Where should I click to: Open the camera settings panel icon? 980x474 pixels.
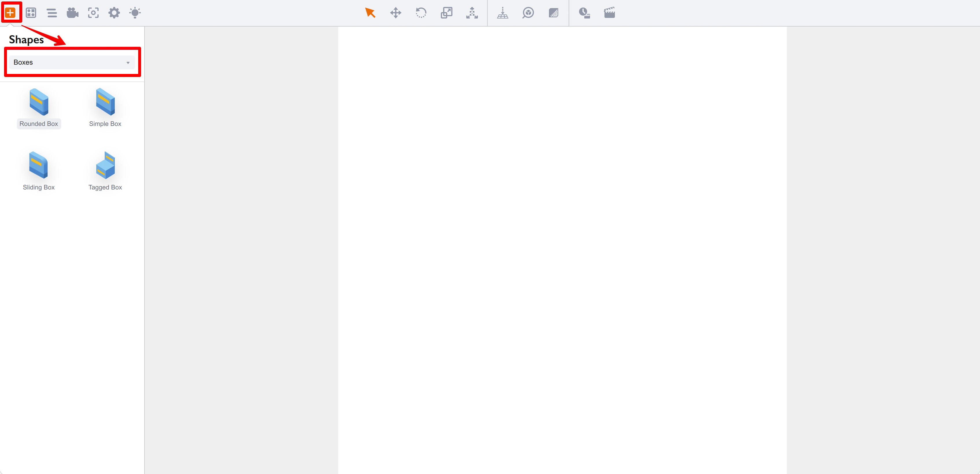[x=72, y=13]
